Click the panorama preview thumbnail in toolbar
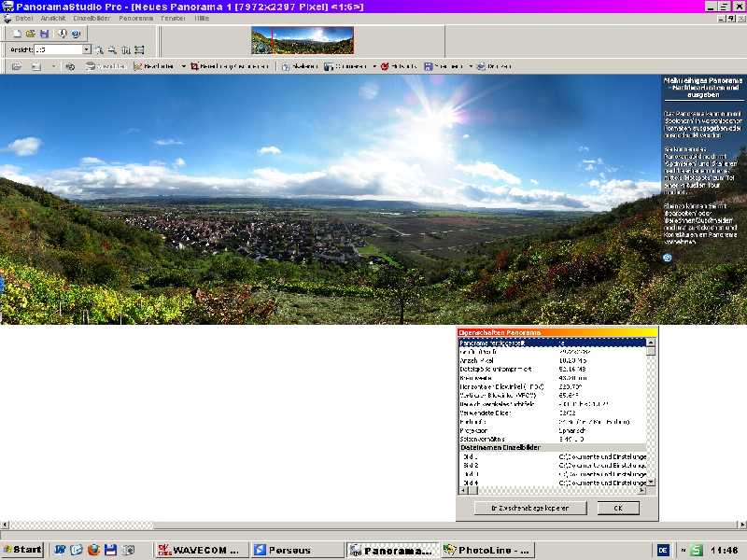Screen dimensions: 747x560 pyautogui.click(x=303, y=40)
